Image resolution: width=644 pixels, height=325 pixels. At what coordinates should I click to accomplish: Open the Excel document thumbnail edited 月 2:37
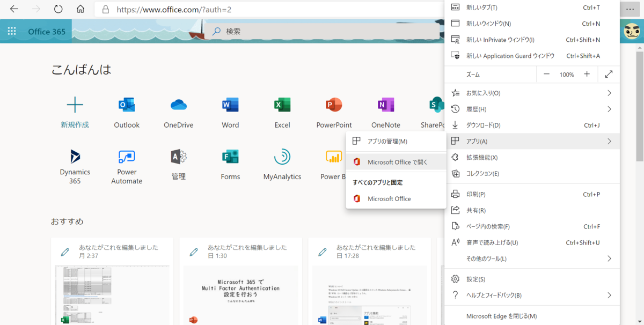112,294
